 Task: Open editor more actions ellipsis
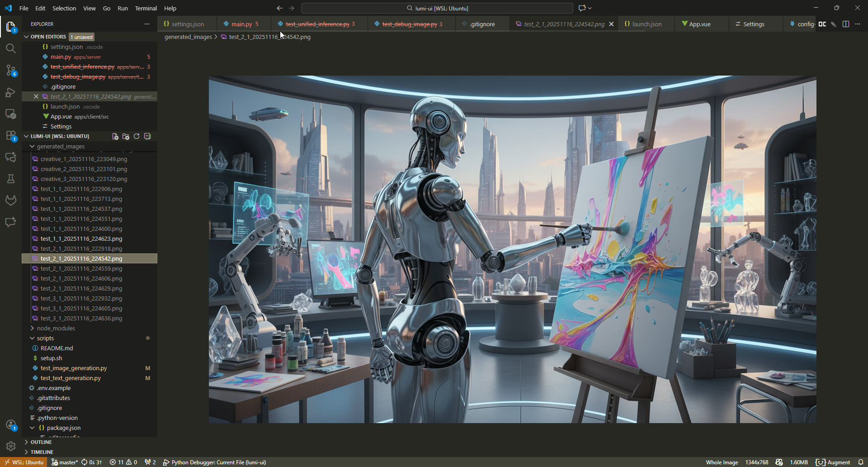tap(858, 24)
